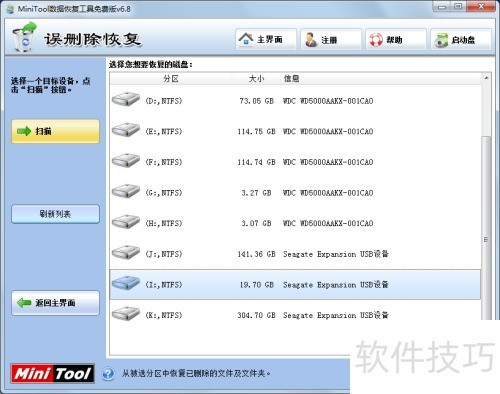Click the 141.36 GB size value
The height and width of the screenshot is (394, 500).
[x=256, y=254]
